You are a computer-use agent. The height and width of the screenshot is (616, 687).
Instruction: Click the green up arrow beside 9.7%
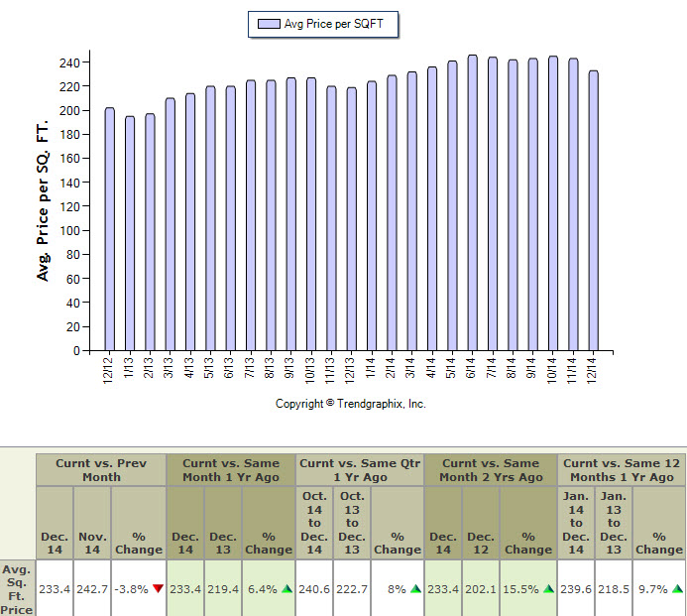tap(677, 589)
